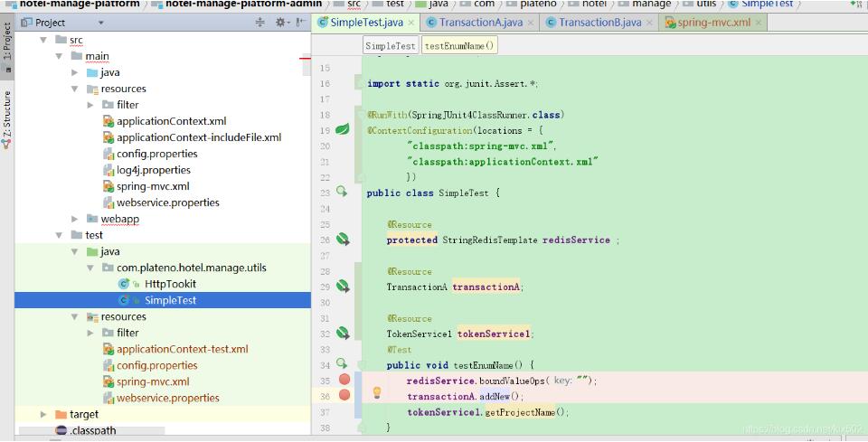Viewport: 868px width, 442px height.
Task: Click run icon beside testEnumName method
Action: coord(342,363)
